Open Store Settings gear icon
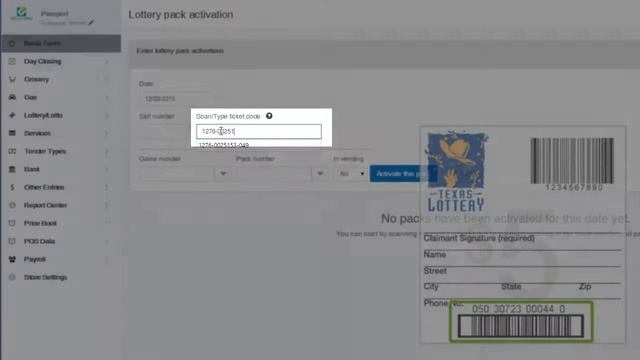The image size is (640, 360). click(x=12, y=277)
